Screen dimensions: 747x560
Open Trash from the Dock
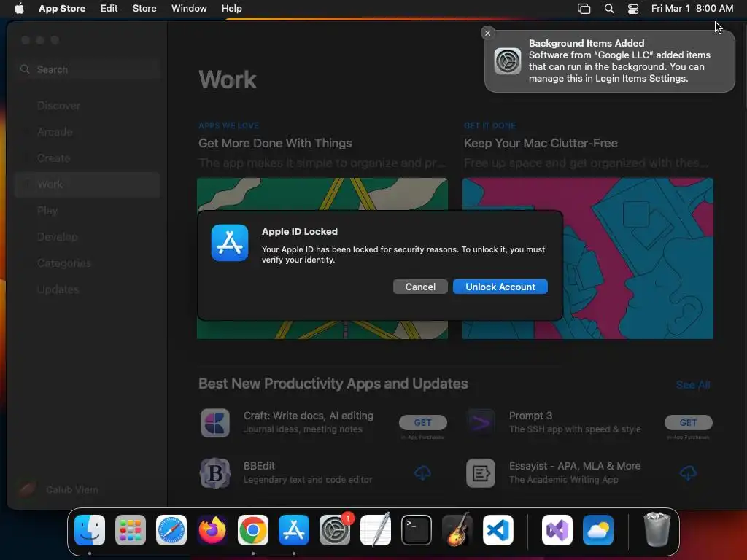click(x=657, y=530)
